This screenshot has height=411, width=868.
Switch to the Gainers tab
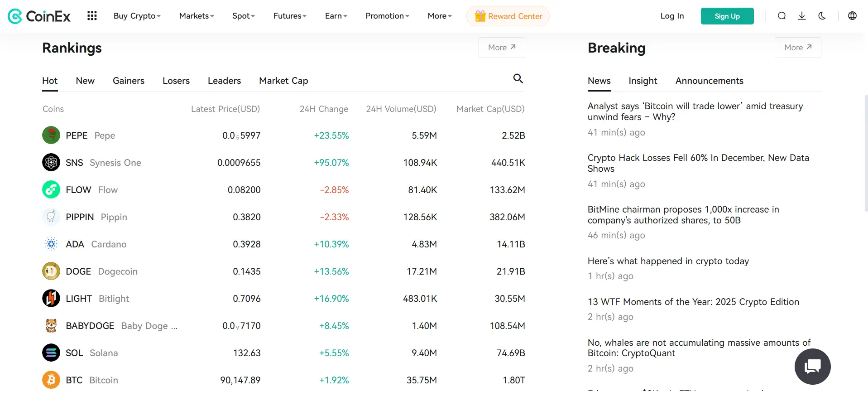(x=129, y=81)
